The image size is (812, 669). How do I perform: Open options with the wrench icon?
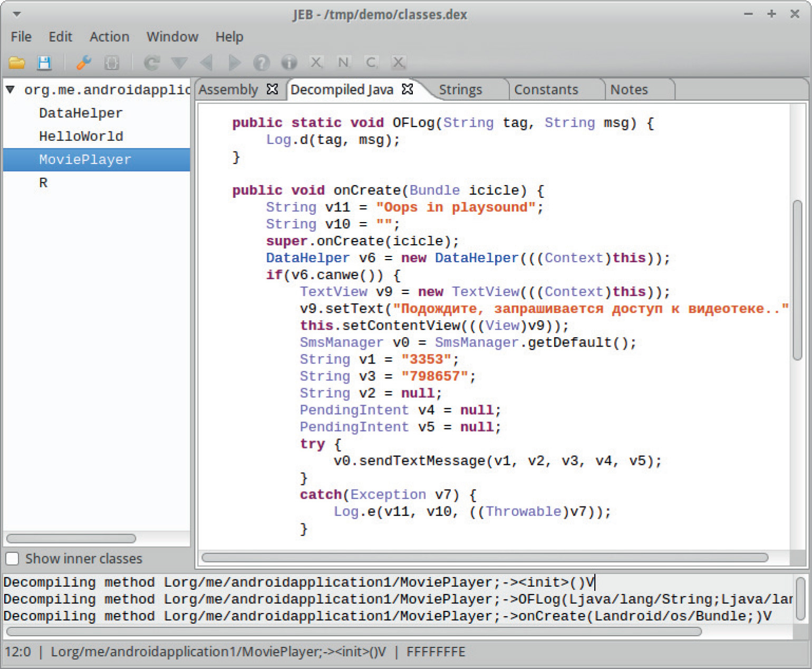[x=83, y=63]
